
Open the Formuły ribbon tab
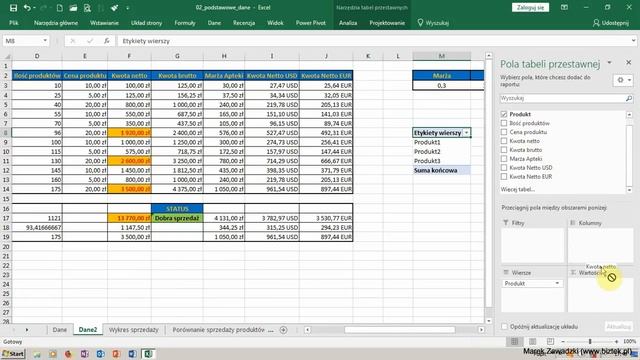click(185, 23)
